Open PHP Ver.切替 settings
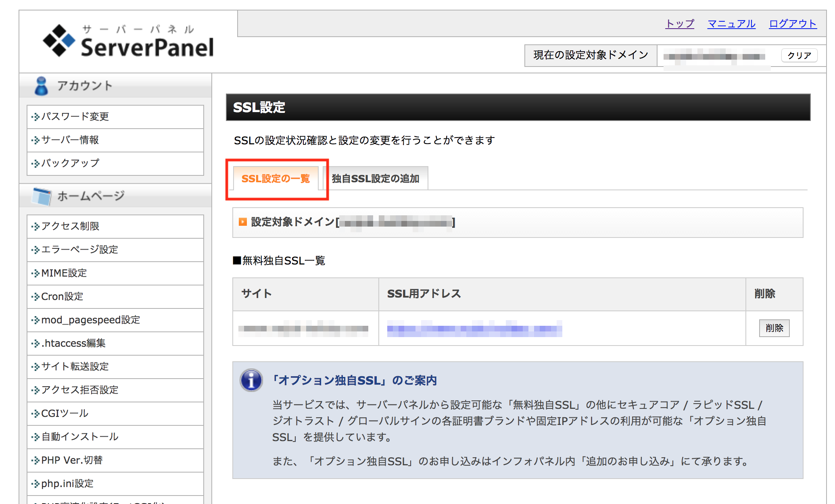The height and width of the screenshot is (504, 835). 72,460
